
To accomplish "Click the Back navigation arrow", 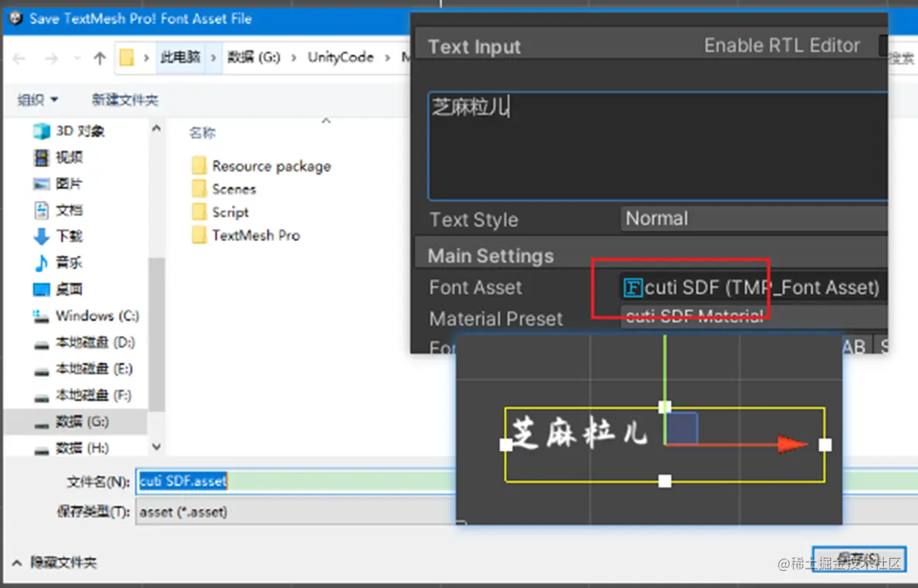I will click(x=19, y=58).
